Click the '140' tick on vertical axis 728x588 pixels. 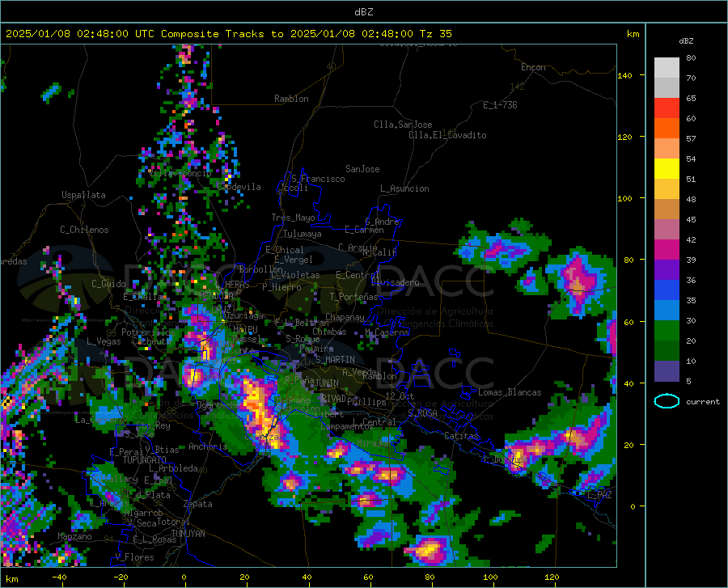pyautogui.click(x=624, y=75)
